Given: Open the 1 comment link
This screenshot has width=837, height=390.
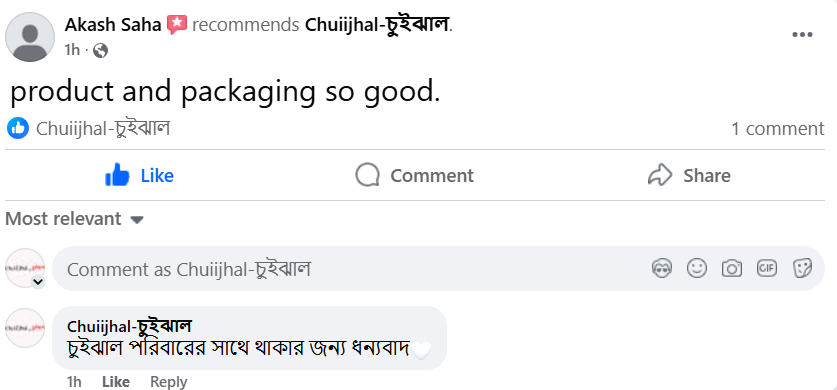Looking at the screenshot, I should click(x=777, y=129).
